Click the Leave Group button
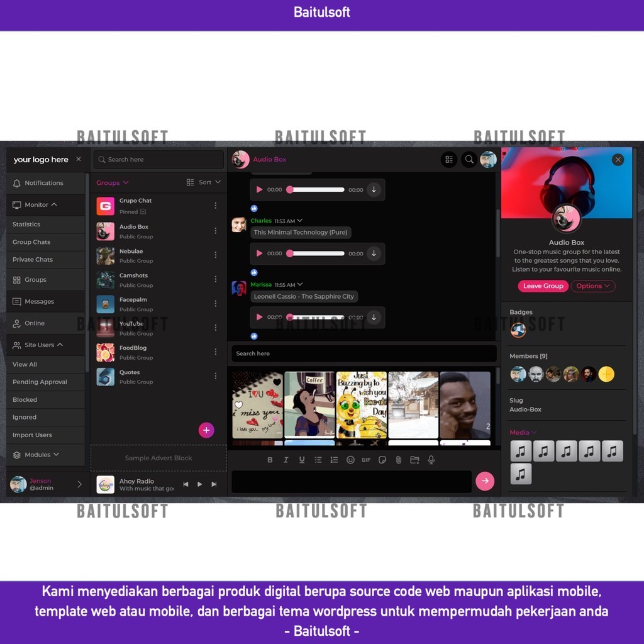This screenshot has height=644, width=644. click(543, 286)
